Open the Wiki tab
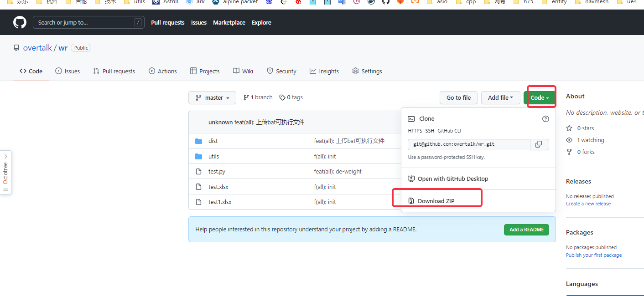Screen dimensions: 644x296 click(x=243, y=71)
